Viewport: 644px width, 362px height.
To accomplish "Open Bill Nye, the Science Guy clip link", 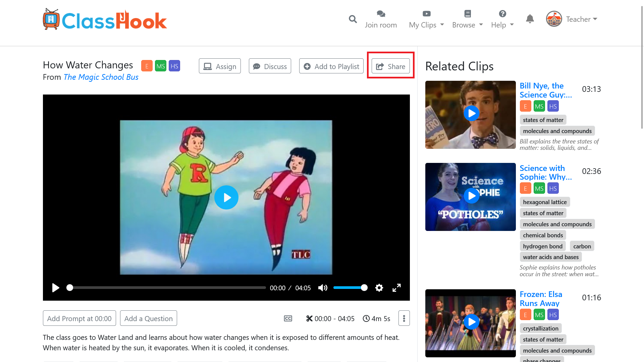I will click(x=546, y=90).
